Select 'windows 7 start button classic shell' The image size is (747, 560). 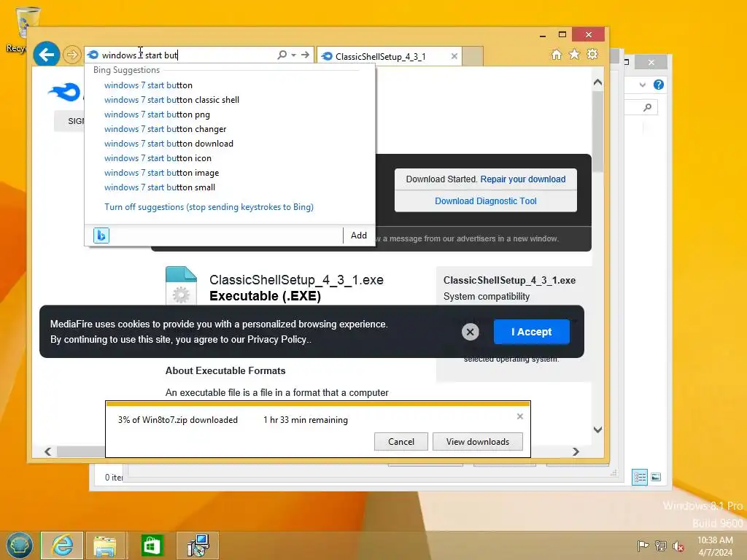(x=171, y=100)
